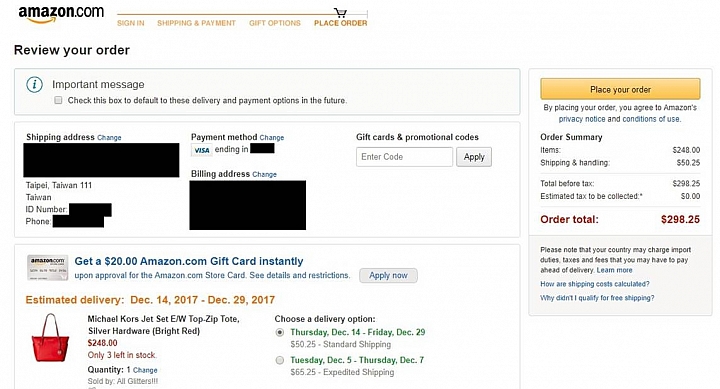
Task: Change the item quantity
Action: pyautogui.click(x=145, y=370)
